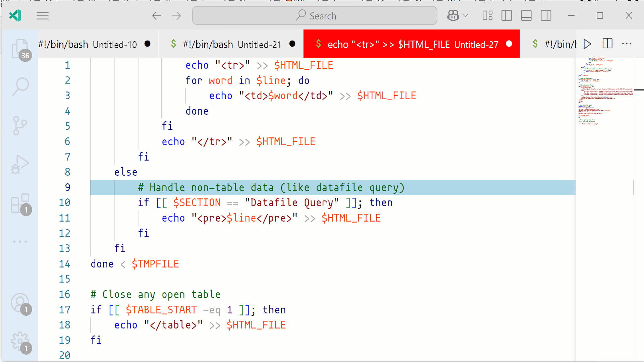
Task: Click the command center Search box
Action: [x=315, y=16]
